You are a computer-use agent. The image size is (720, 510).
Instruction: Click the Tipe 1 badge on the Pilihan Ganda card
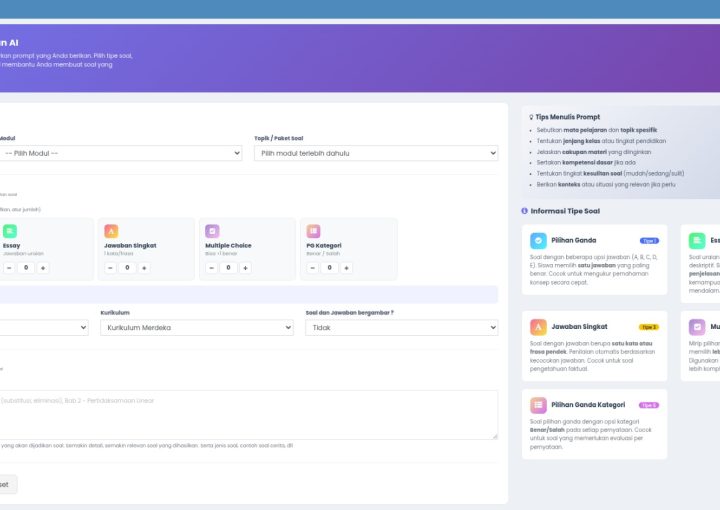[x=649, y=241]
